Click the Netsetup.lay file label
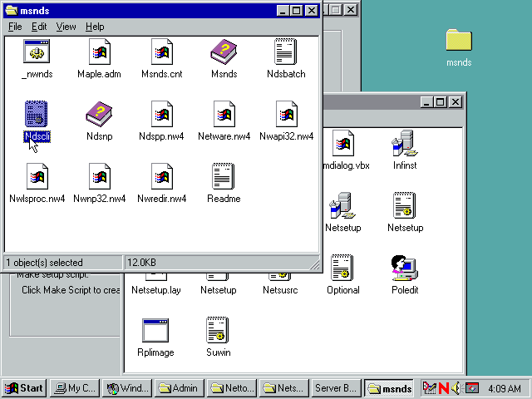This screenshot has height=399, width=532. 156,290
